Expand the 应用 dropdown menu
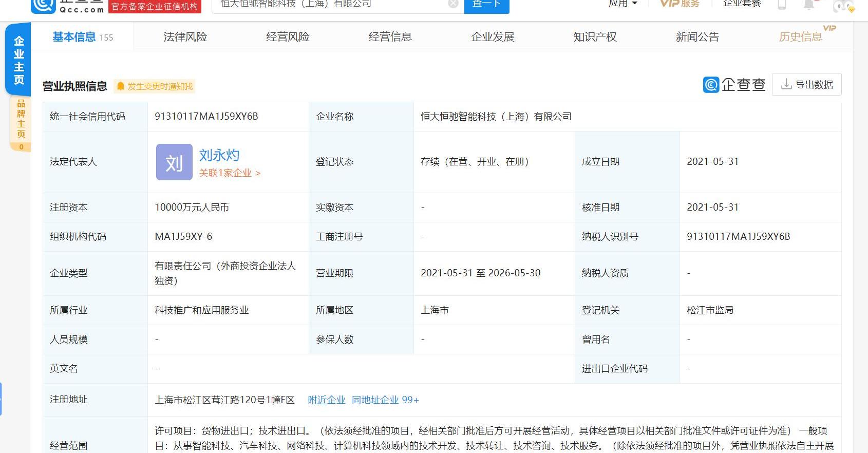 (x=622, y=4)
